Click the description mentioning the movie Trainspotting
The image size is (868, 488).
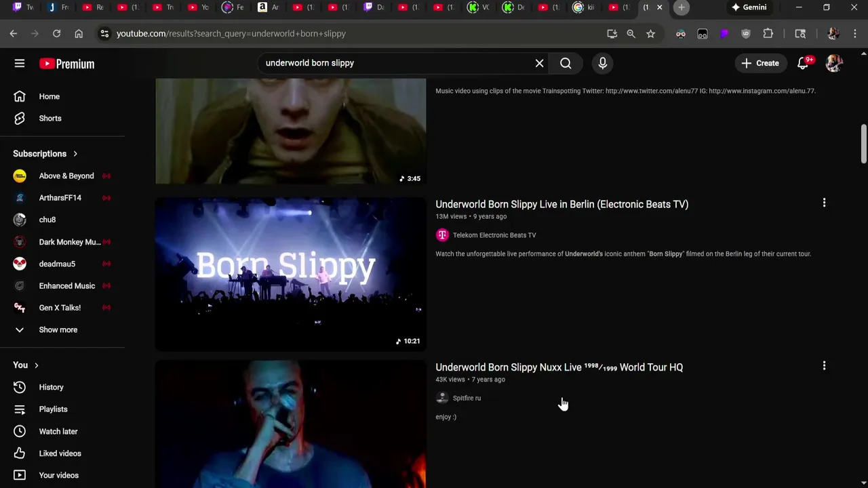click(x=625, y=91)
